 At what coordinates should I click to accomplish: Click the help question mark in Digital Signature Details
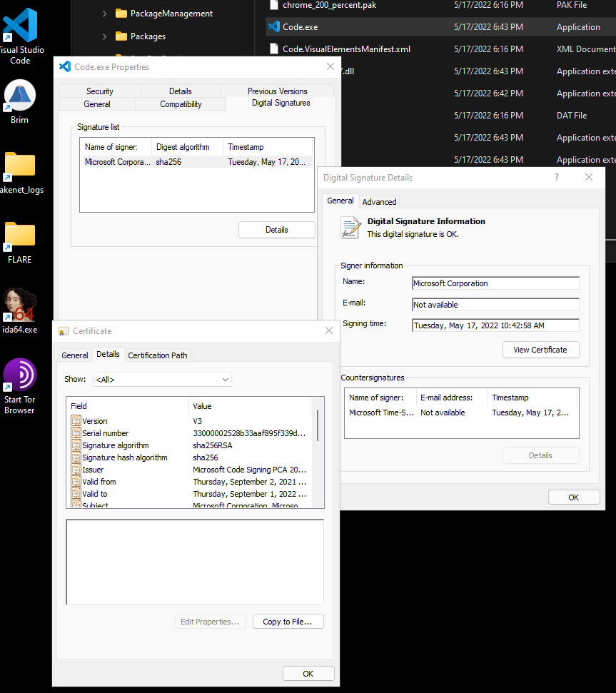click(x=557, y=177)
